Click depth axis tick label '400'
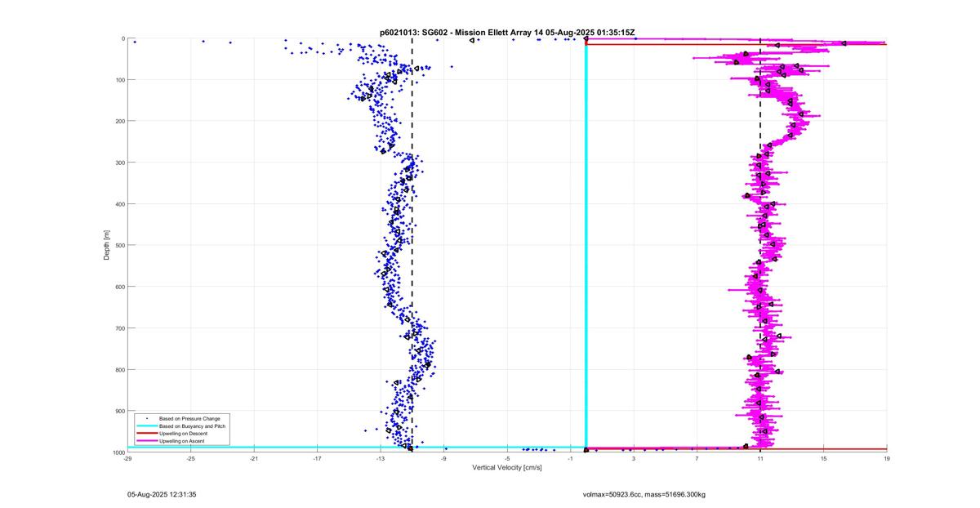 (x=119, y=204)
